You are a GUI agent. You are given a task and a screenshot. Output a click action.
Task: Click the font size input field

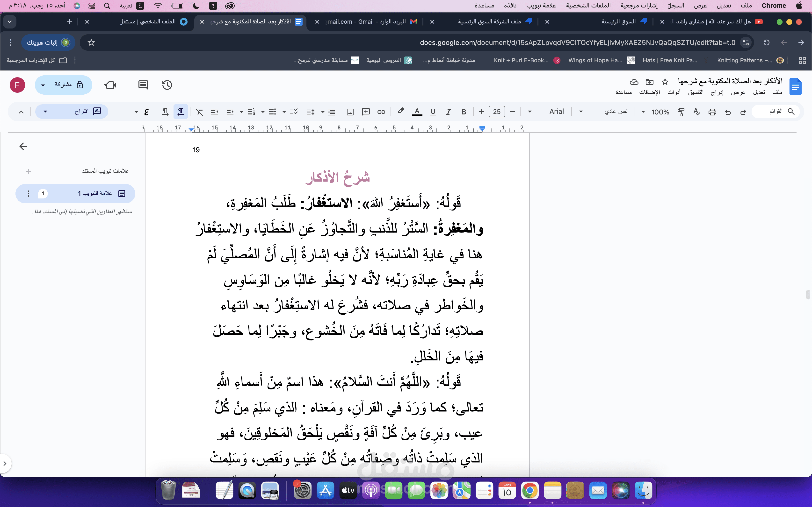tap(497, 112)
